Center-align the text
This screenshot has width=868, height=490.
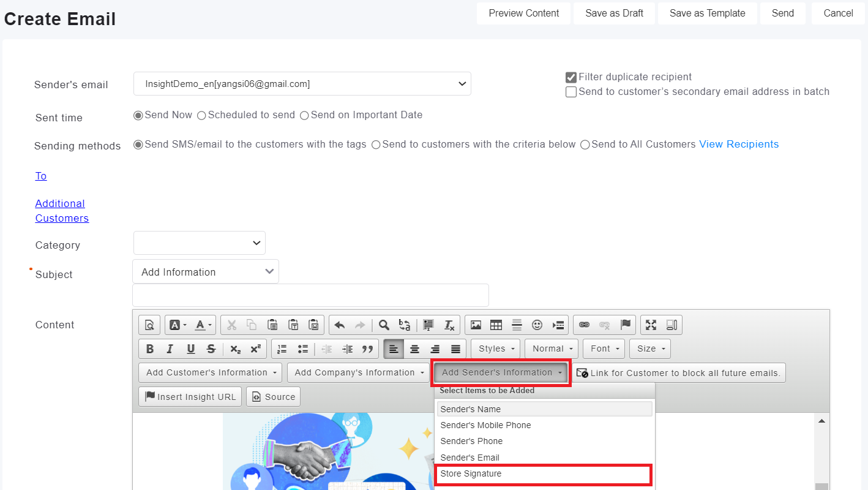(x=414, y=349)
